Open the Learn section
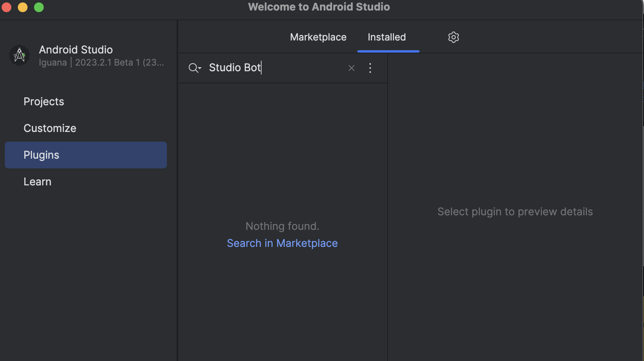The image size is (644, 361). tap(37, 182)
